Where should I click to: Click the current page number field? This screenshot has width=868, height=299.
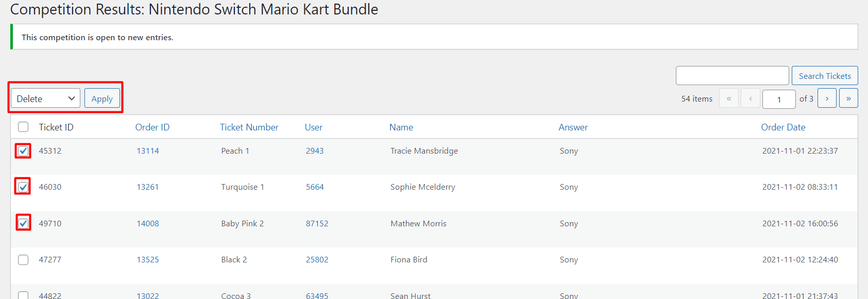pos(779,99)
